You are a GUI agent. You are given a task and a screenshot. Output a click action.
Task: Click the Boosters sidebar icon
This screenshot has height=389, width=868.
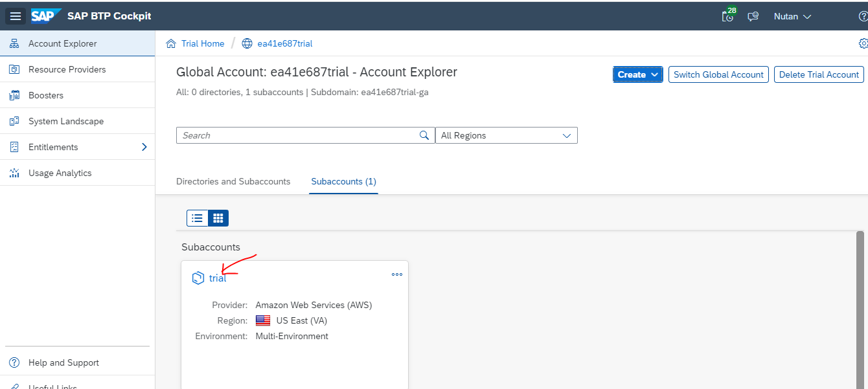14,95
